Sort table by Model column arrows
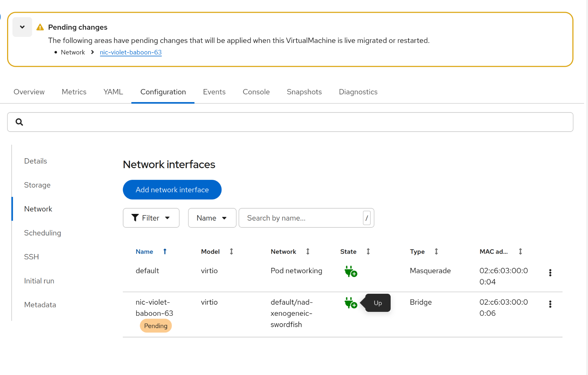 (x=231, y=252)
